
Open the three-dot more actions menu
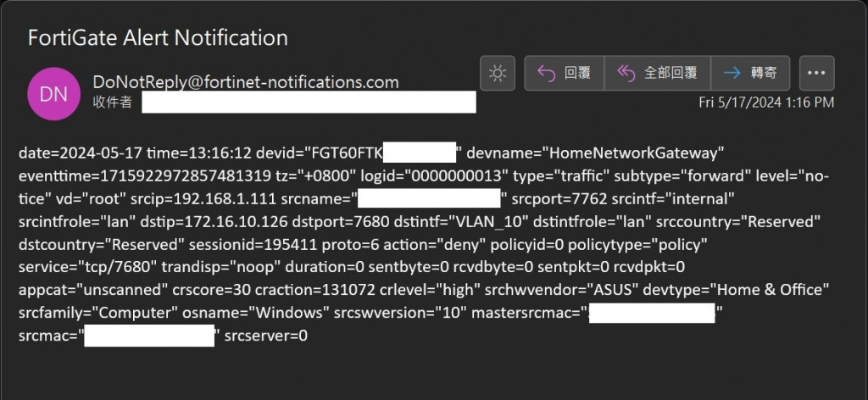[x=816, y=74]
